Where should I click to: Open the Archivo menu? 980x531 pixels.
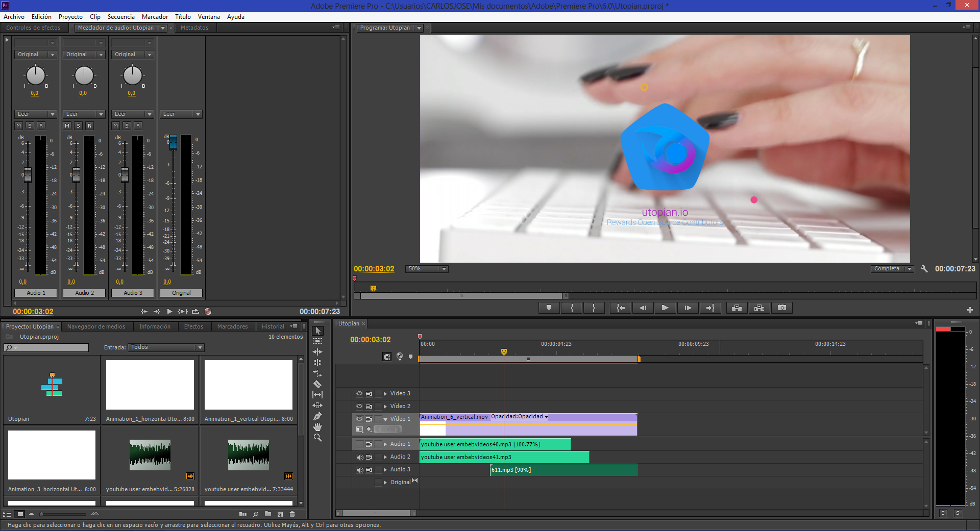14,17
